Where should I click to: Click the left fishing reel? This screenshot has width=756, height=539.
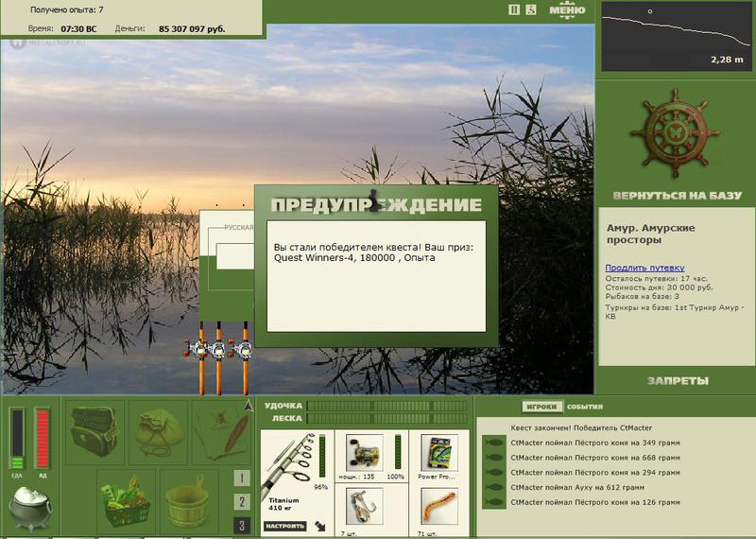pos(198,349)
